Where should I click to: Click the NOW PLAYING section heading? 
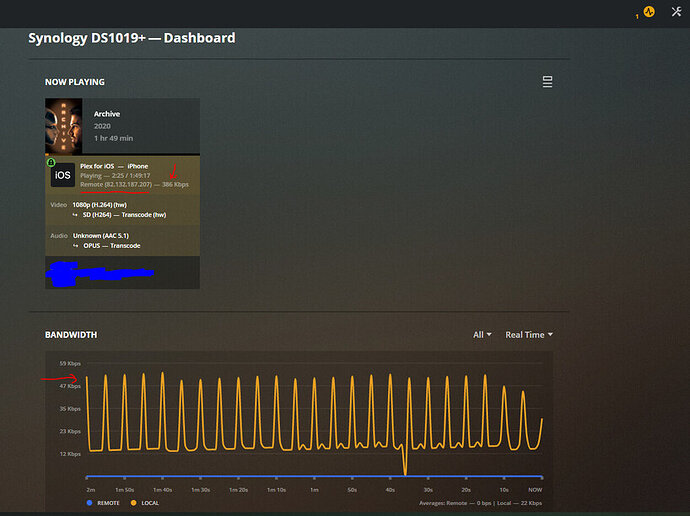tap(75, 82)
